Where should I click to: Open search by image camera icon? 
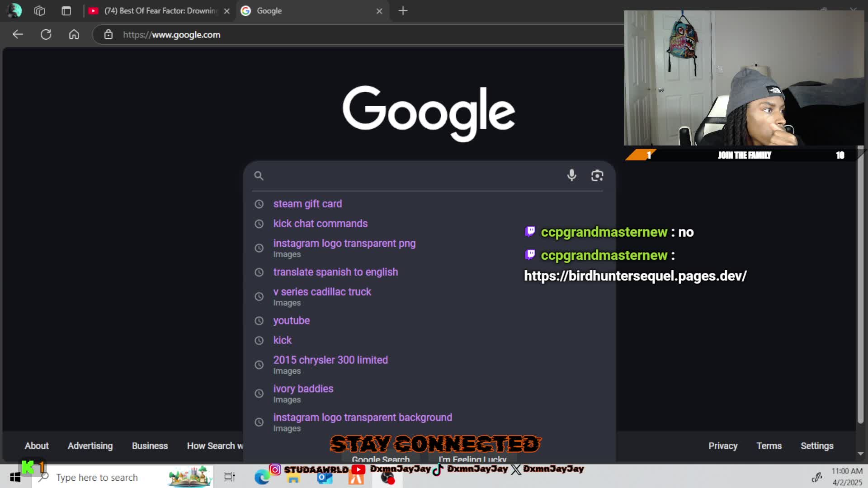tap(597, 175)
